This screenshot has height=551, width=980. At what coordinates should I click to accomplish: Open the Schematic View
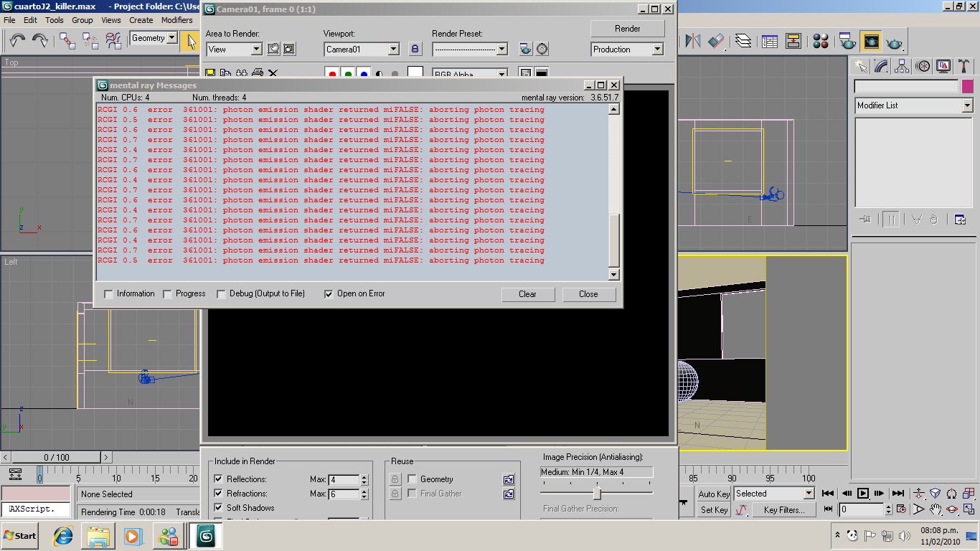pyautogui.click(x=793, y=41)
